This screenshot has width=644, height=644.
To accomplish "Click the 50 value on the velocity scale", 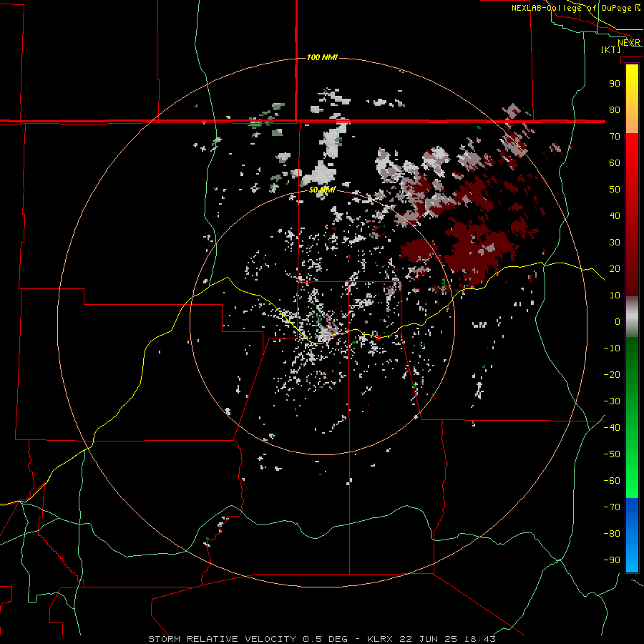I will pos(615,190).
